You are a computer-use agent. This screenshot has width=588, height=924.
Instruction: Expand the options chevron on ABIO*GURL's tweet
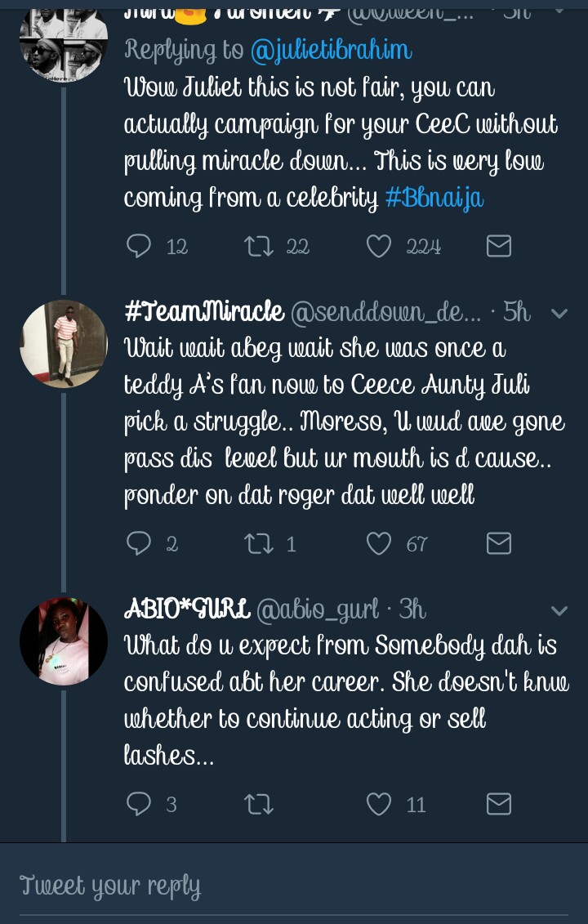[x=559, y=610]
